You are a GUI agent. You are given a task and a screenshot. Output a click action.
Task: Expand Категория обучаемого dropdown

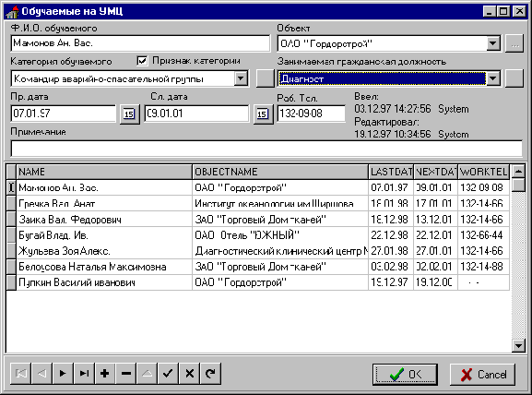241,78
